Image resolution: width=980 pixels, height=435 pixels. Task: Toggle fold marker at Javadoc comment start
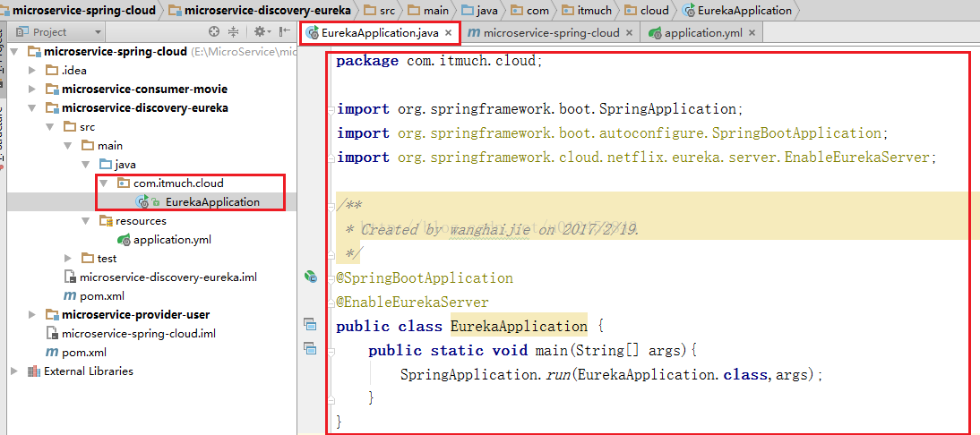[331, 205]
